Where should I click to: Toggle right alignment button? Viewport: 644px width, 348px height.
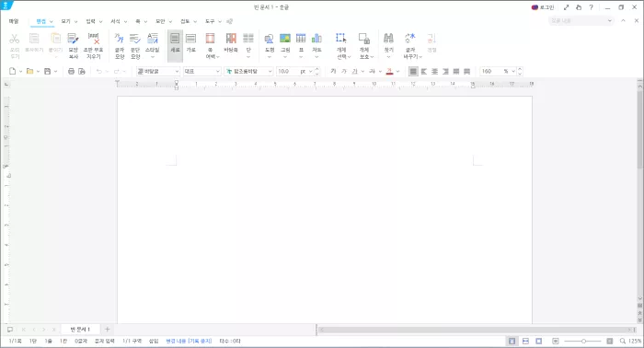click(x=445, y=72)
